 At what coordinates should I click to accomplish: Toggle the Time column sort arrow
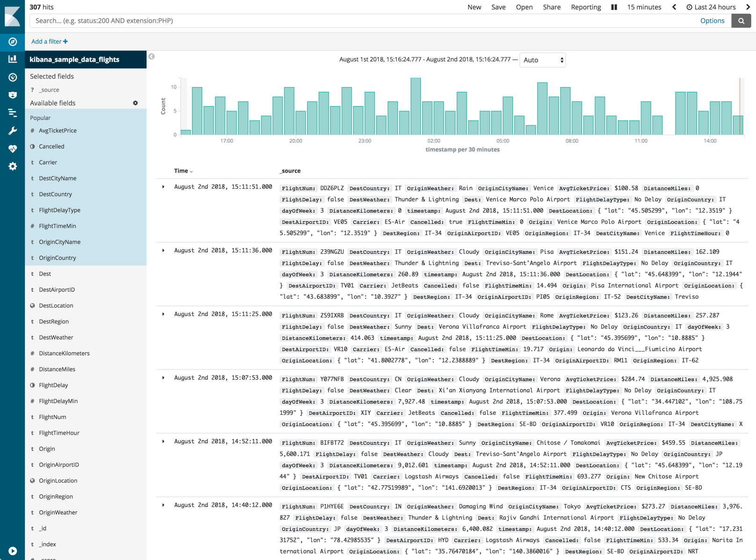pos(191,172)
